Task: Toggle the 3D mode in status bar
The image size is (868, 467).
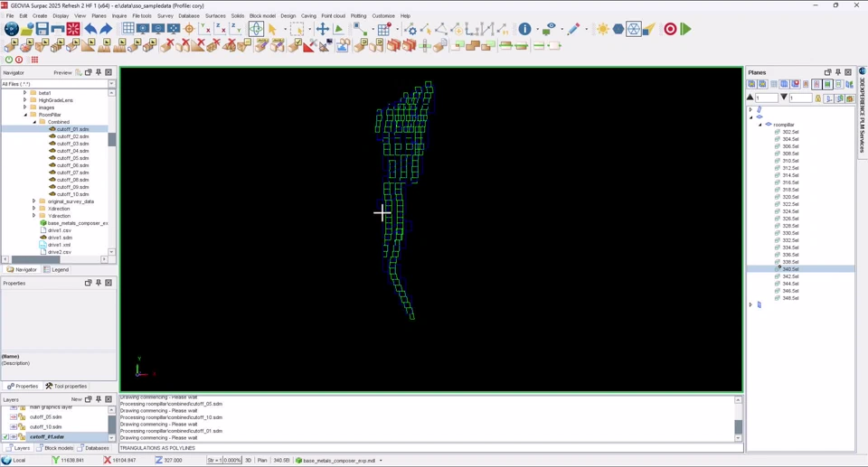Action: tap(249, 461)
